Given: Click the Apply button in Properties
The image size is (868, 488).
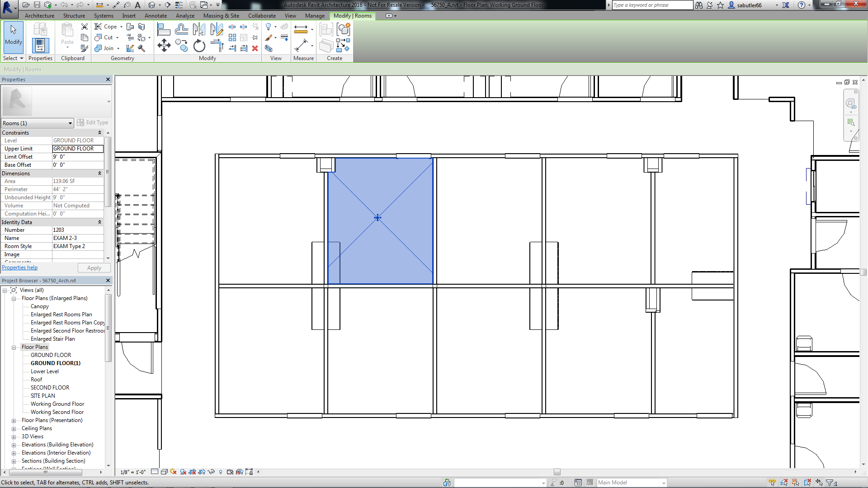Looking at the screenshot, I should click(94, 268).
